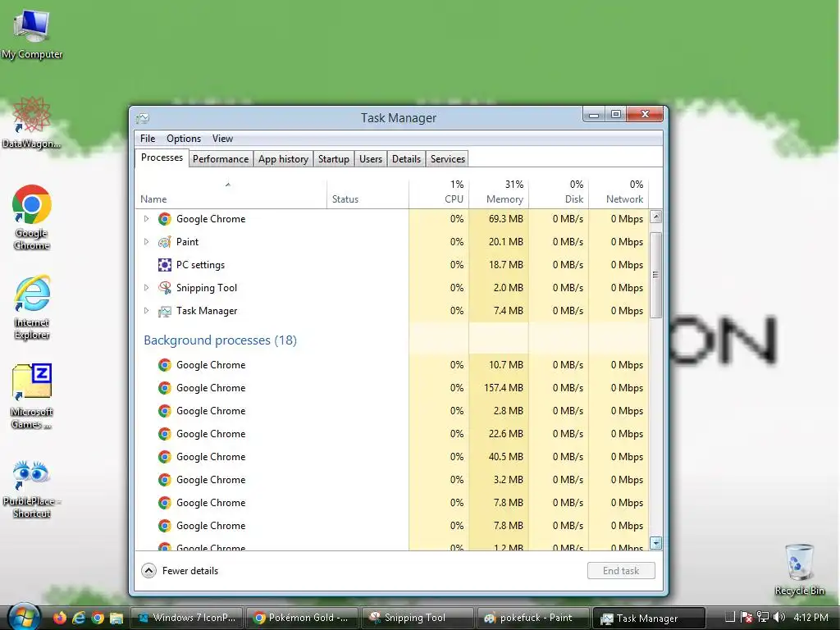Click the Background processes (18) heading
The height and width of the screenshot is (630, 840).
[x=220, y=340]
